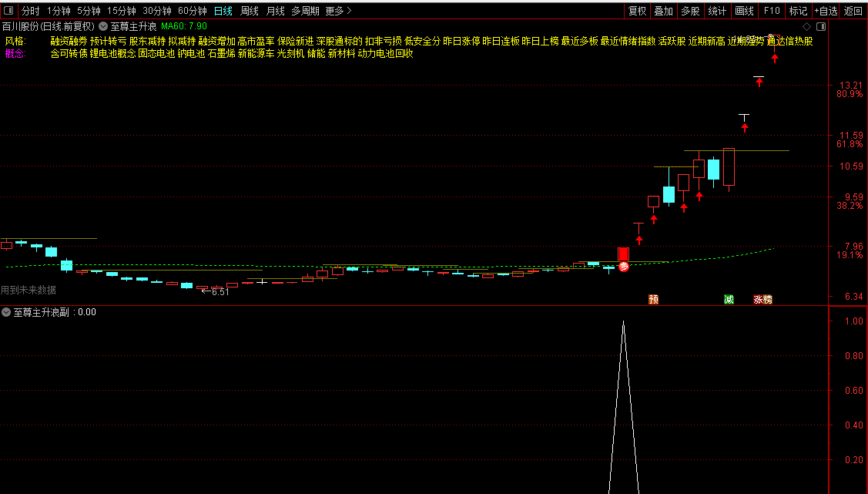Viewport: 868px width, 494px height.
Task: Click the 动力电池回收 concept tag
Action: coord(385,53)
